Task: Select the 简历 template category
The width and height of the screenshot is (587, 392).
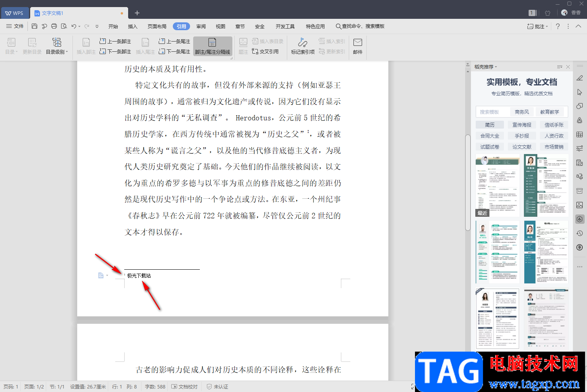Action: 489,125
